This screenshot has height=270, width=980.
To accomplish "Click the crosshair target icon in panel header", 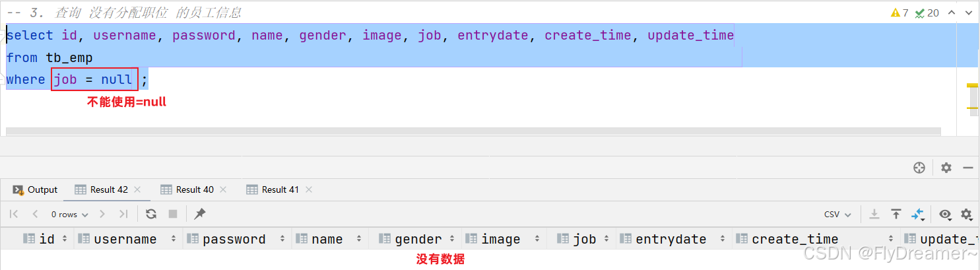I will click(x=919, y=168).
